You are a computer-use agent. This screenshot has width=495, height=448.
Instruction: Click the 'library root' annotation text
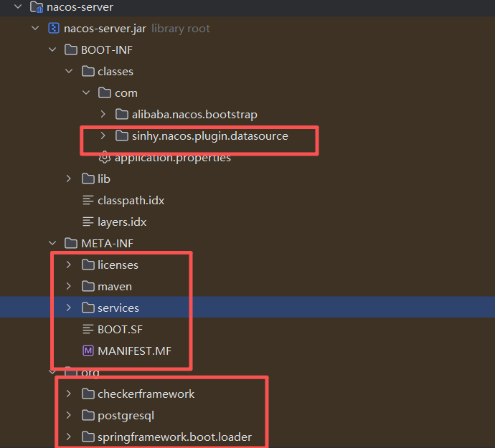pyautogui.click(x=181, y=29)
